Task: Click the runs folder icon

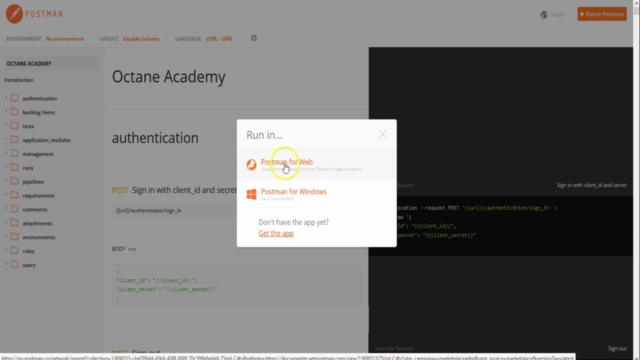Action: [x=15, y=167]
